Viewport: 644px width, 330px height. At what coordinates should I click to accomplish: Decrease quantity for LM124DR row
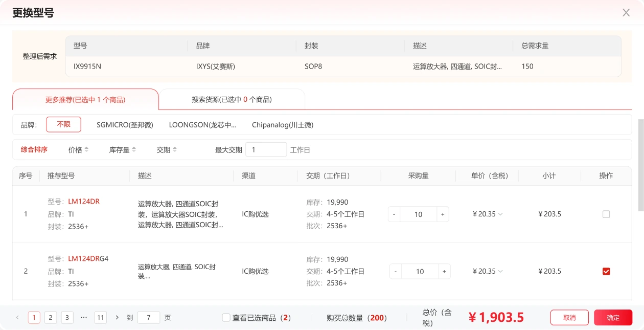pyautogui.click(x=394, y=214)
